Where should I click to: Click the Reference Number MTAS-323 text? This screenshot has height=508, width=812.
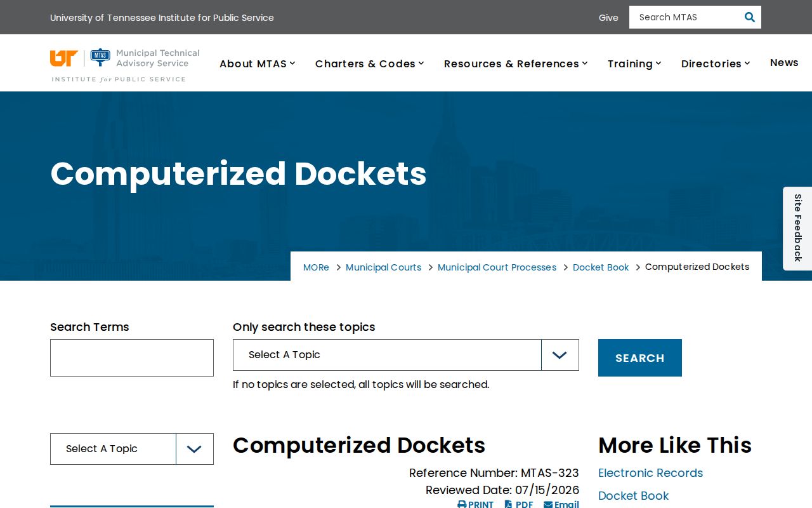click(x=494, y=473)
